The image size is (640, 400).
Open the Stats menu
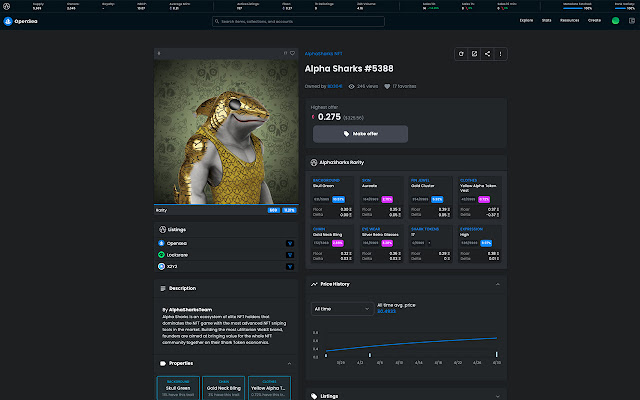(546, 20)
